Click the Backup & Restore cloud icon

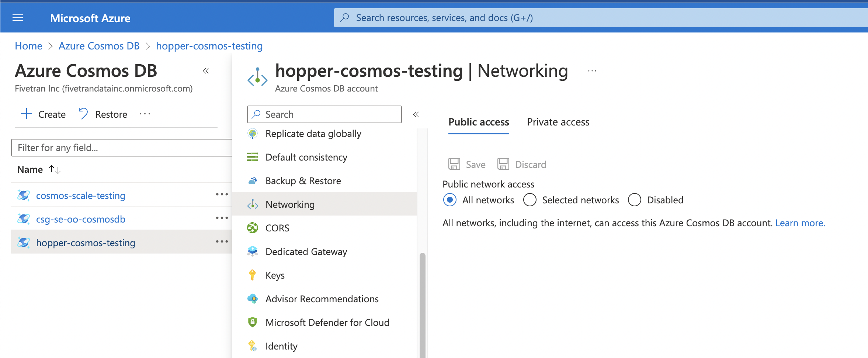pyautogui.click(x=253, y=181)
